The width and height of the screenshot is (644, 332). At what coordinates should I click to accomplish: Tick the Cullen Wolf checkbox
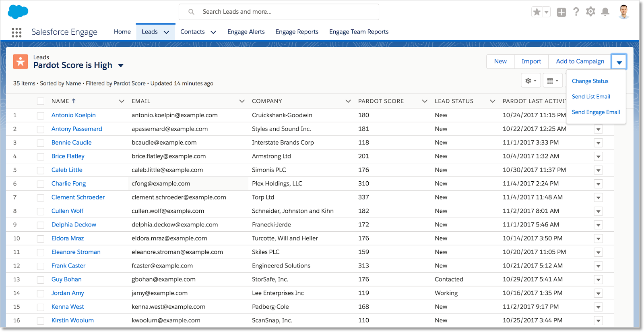coord(41,212)
